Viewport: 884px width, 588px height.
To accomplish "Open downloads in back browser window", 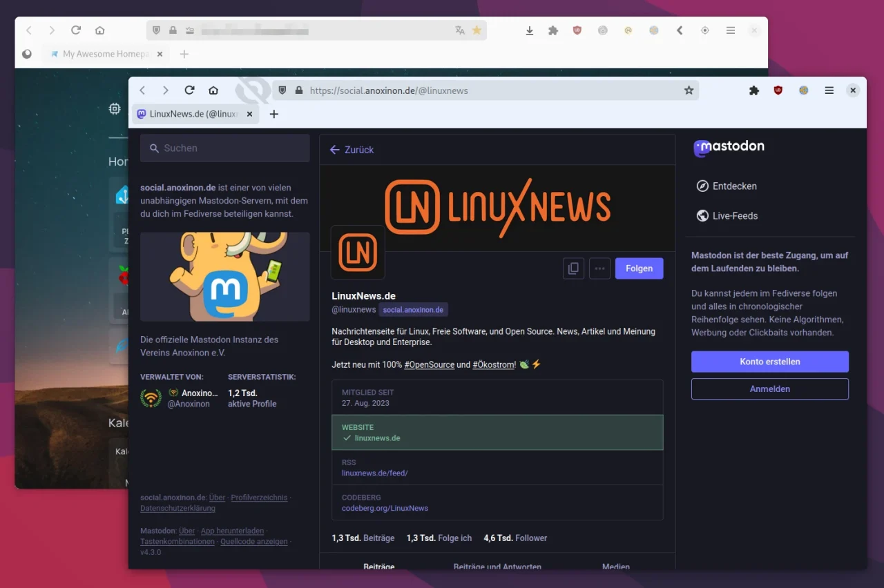I will click(x=530, y=30).
